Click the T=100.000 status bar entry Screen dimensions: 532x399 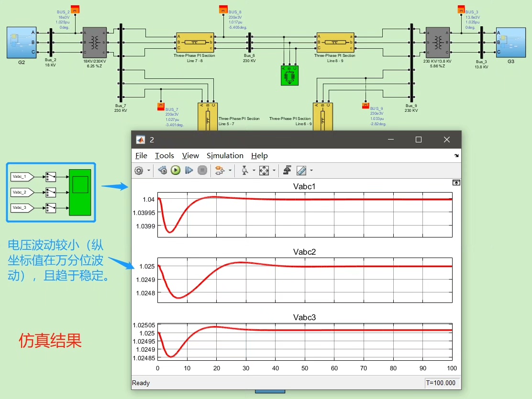click(441, 383)
